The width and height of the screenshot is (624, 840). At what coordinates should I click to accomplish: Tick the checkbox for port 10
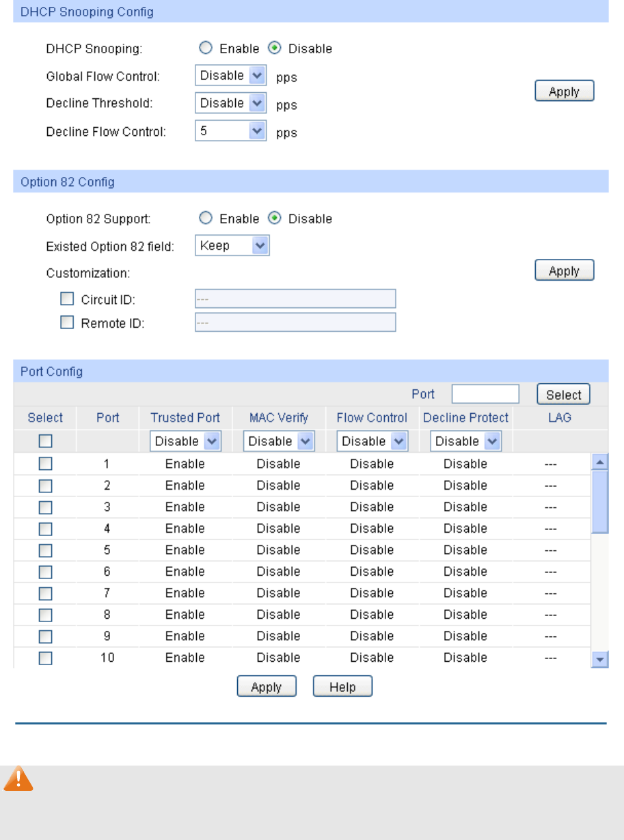45,658
